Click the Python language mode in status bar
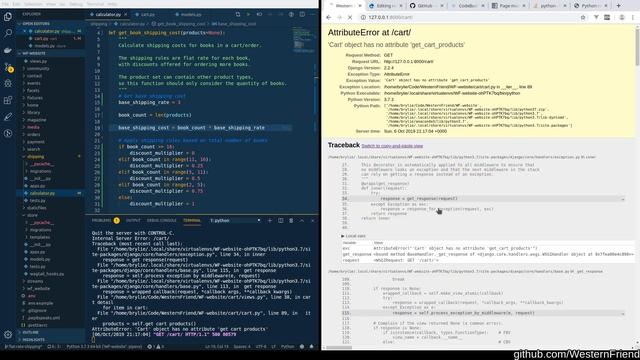The image size is (640, 360). pos(287,347)
